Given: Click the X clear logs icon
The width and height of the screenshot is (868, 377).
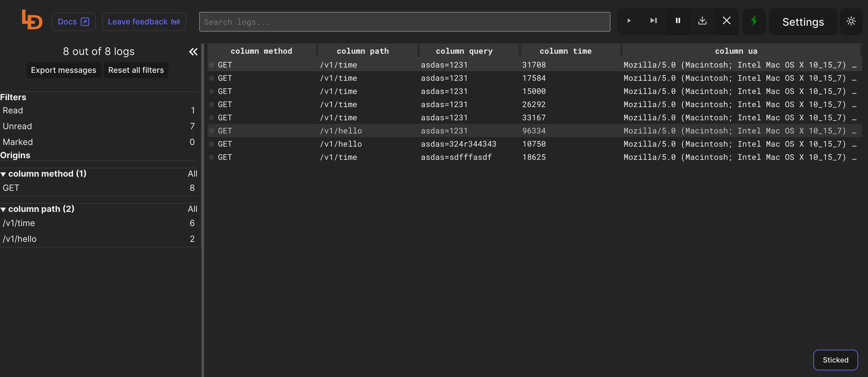Looking at the screenshot, I should click(x=727, y=21).
